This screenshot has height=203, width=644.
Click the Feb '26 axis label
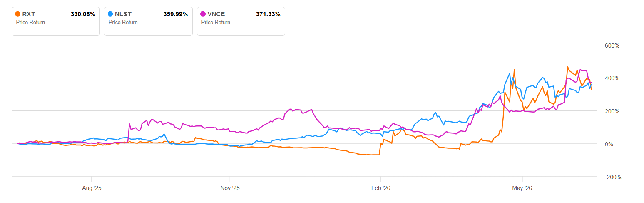[381, 188]
